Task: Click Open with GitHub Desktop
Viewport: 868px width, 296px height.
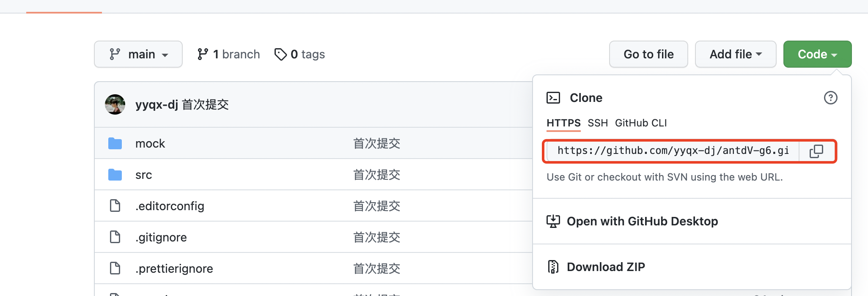Action: click(642, 221)
